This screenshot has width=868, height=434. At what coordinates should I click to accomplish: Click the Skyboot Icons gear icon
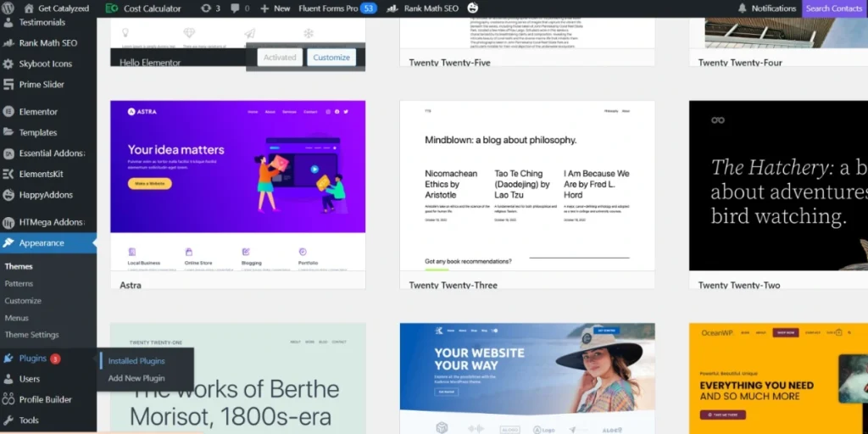pyautogui.click(x=8, y=64)
